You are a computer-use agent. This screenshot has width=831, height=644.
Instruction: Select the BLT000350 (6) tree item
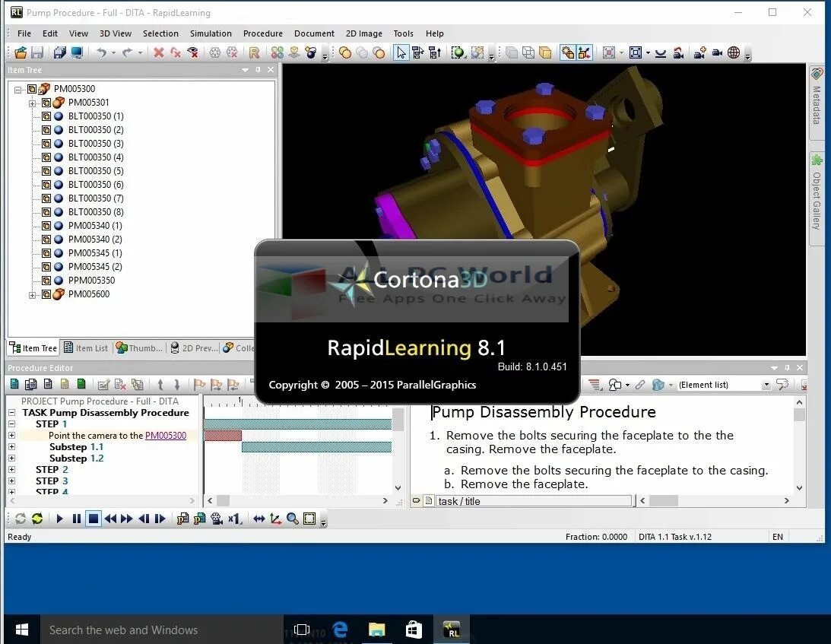coord(95,185)
